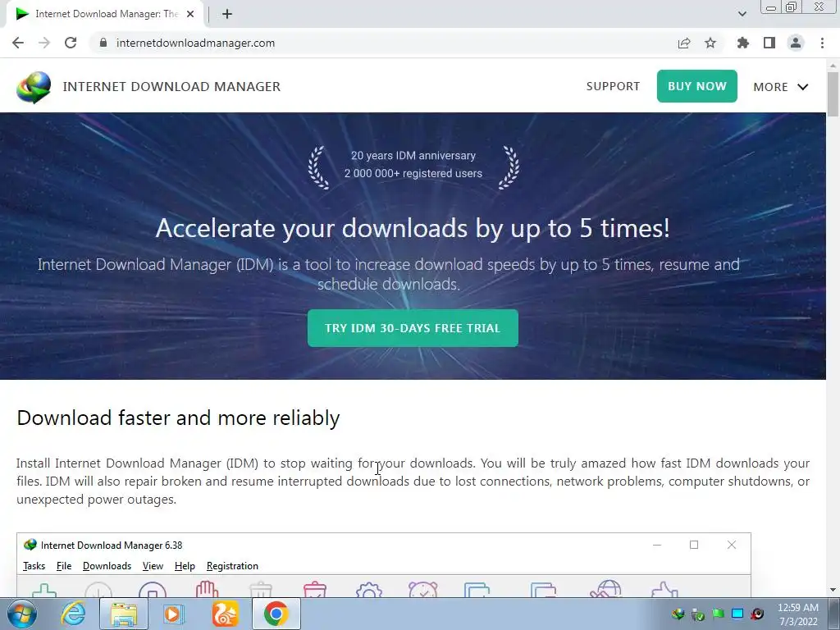Click the INTERNET DOWNLOAD MANAGER site title
This screenshot has width=840, height=630.
click(171, 87)
